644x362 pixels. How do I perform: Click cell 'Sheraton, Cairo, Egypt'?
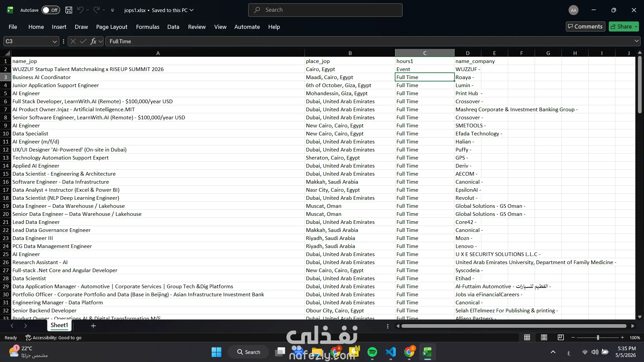coord(350,158)
